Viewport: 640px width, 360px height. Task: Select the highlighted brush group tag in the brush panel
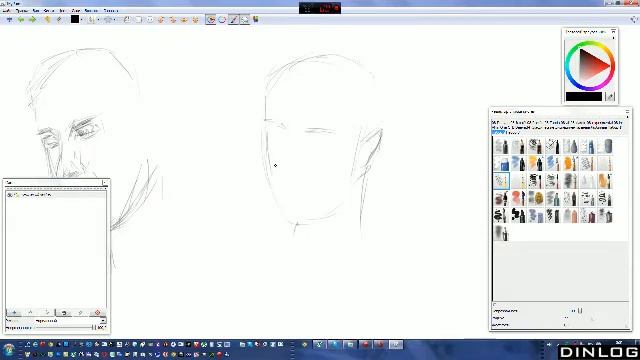pos(498,133)
